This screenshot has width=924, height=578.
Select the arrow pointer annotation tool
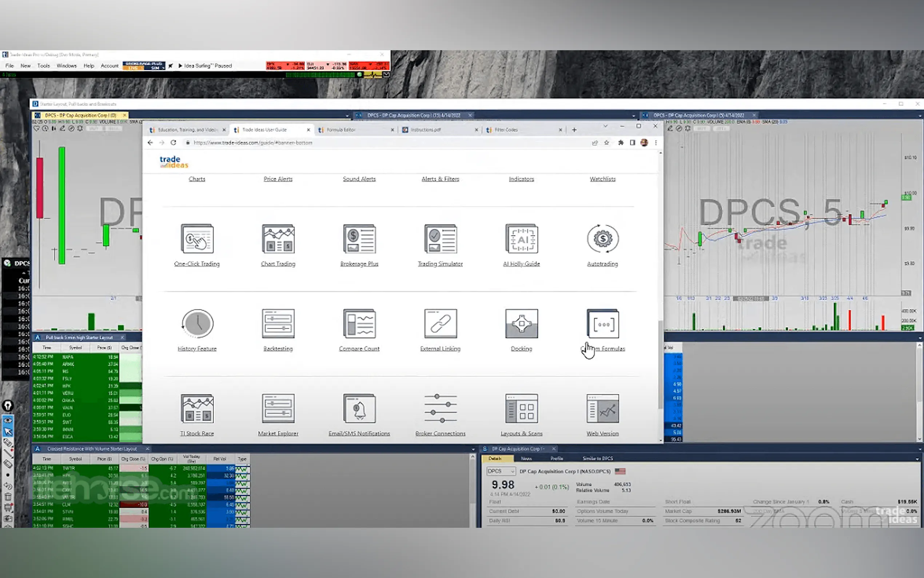[x=8, y=432]
